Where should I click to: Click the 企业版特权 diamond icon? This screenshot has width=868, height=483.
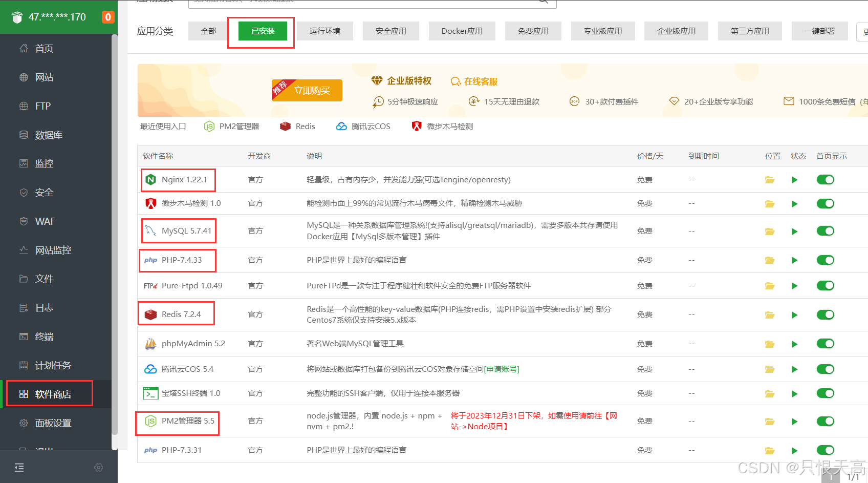377,81
